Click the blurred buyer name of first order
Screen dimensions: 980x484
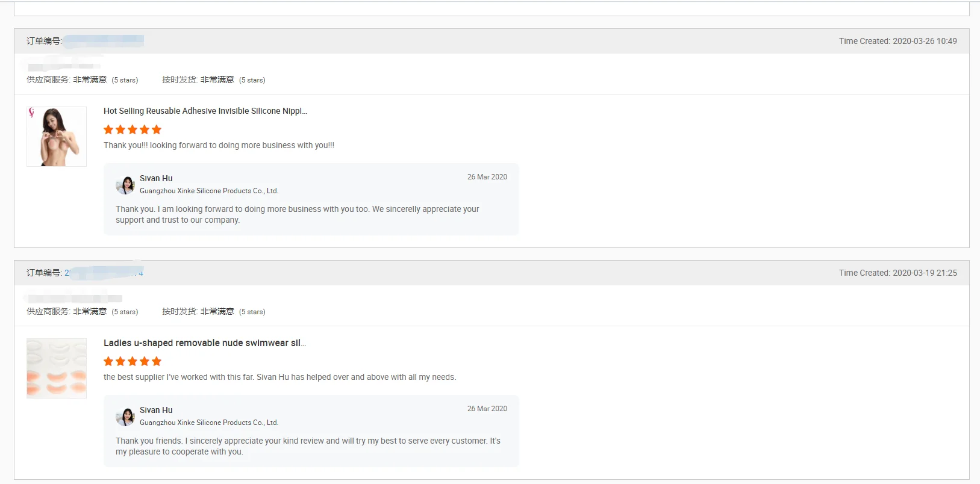pos(63,65)
